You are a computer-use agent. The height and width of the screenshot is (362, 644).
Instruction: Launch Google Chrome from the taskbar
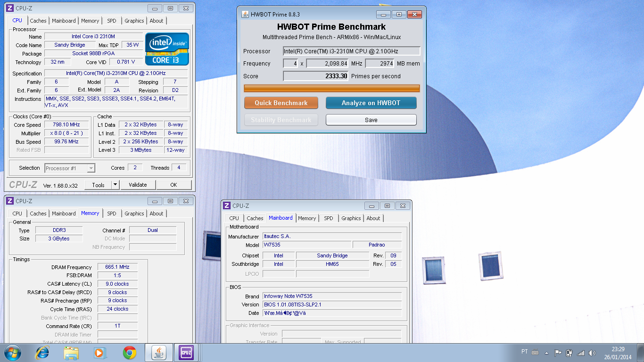[x=130, y=353]
